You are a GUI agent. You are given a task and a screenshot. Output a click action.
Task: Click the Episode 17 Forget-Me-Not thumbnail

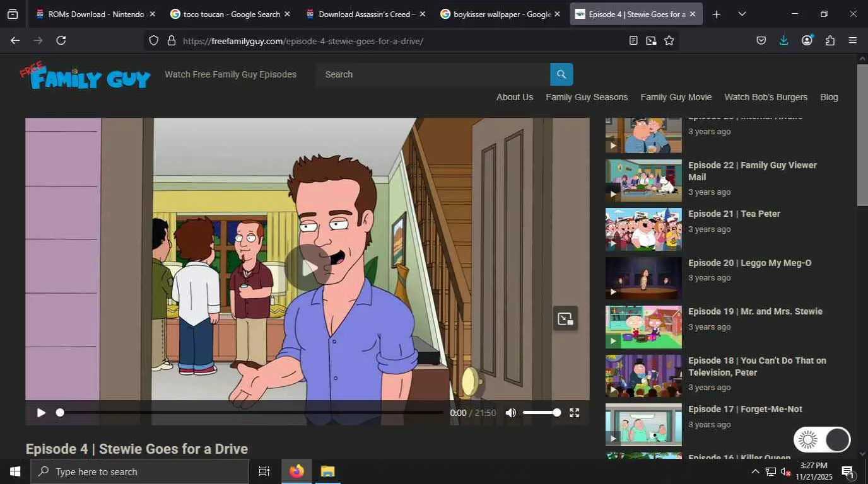pyautogui.click(x=643, y=425)
